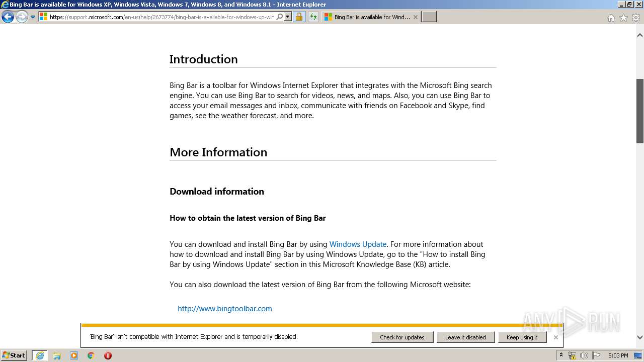Click the browser Forward arrow
This screenshot has height=362, width=644.
click(22, 17)
